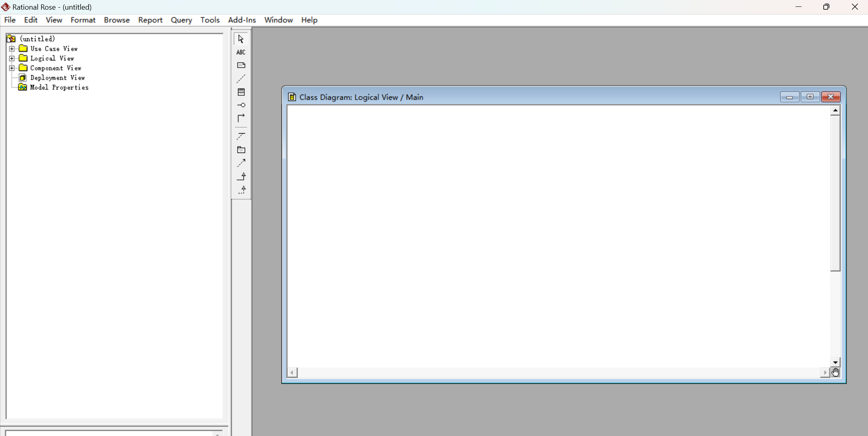Close the Rational Rose main window
Screen dimensions: 868x436
coord(855,7)
